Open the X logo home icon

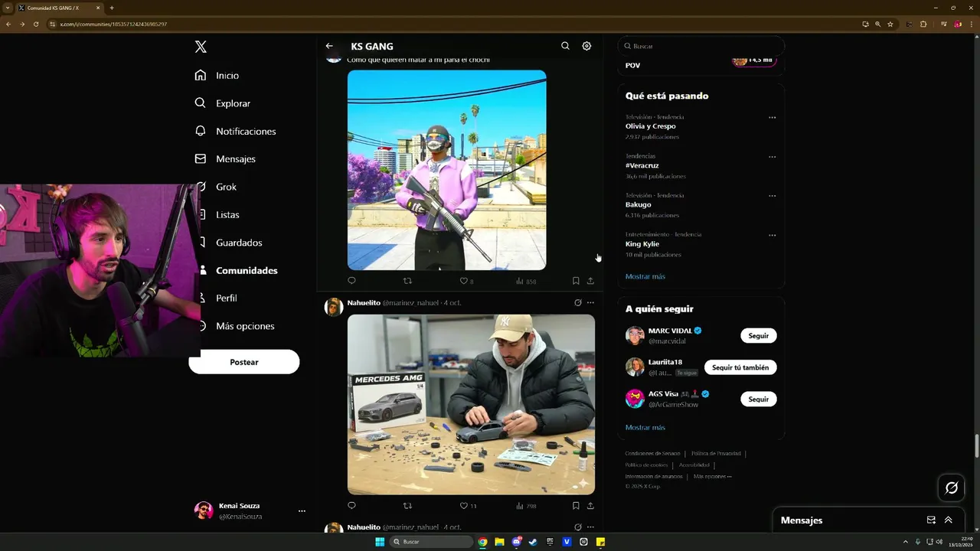(201, 47)
